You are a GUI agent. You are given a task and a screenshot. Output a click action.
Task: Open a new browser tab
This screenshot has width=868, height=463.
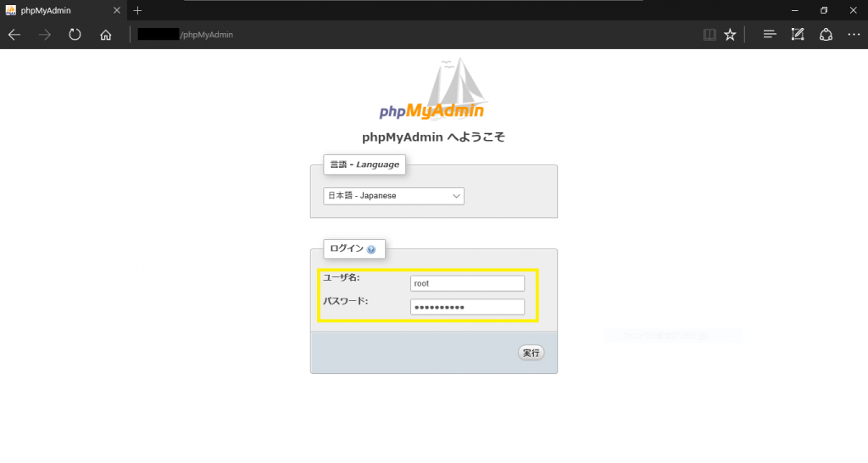point(137,10)
